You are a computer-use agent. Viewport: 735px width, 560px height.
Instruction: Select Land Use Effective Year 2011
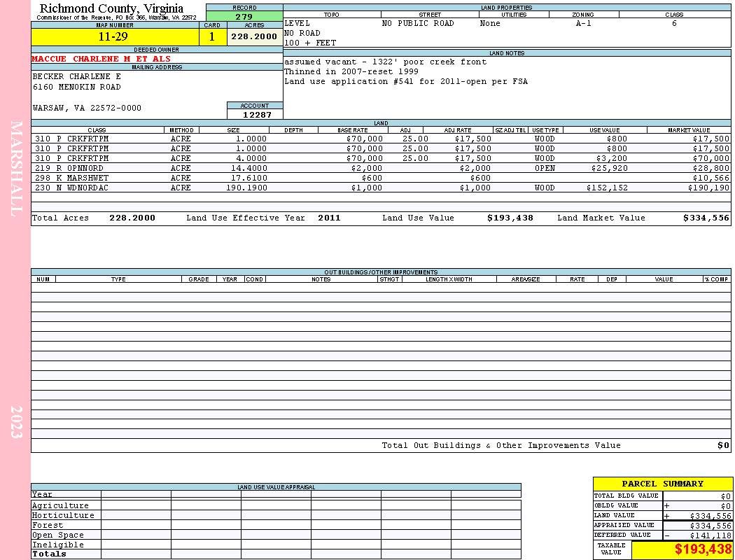point(329,218)
